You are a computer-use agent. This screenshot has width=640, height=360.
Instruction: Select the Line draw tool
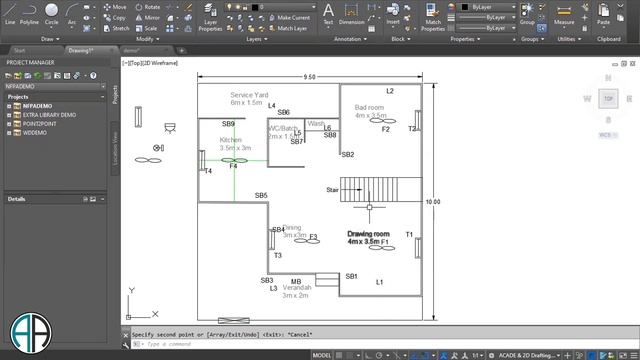pyautogui.click(x=10, y=13)
